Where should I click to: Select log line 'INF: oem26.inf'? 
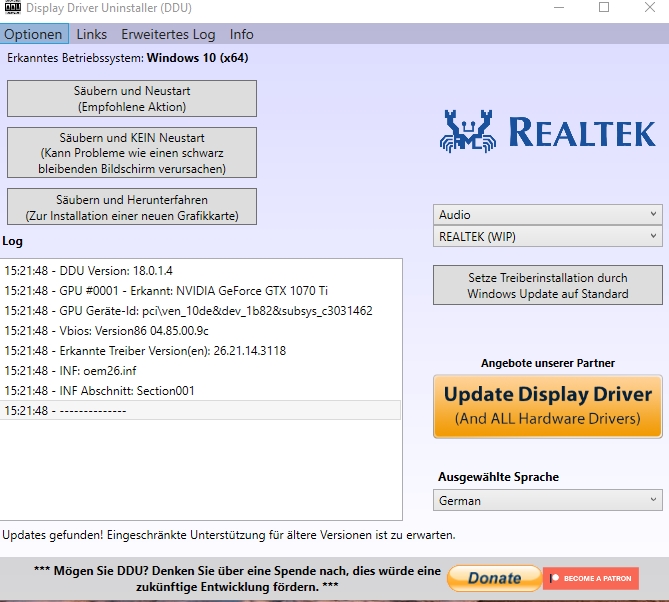point(201,371)
